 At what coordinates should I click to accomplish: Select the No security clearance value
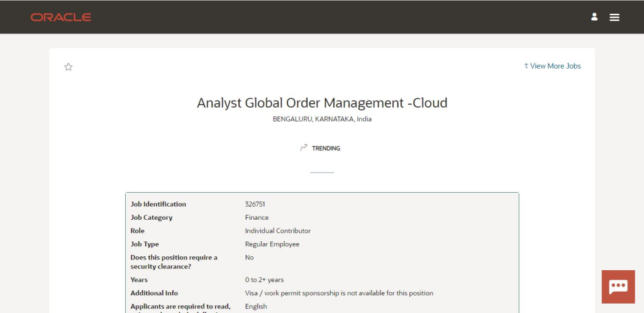coord(249,258)
